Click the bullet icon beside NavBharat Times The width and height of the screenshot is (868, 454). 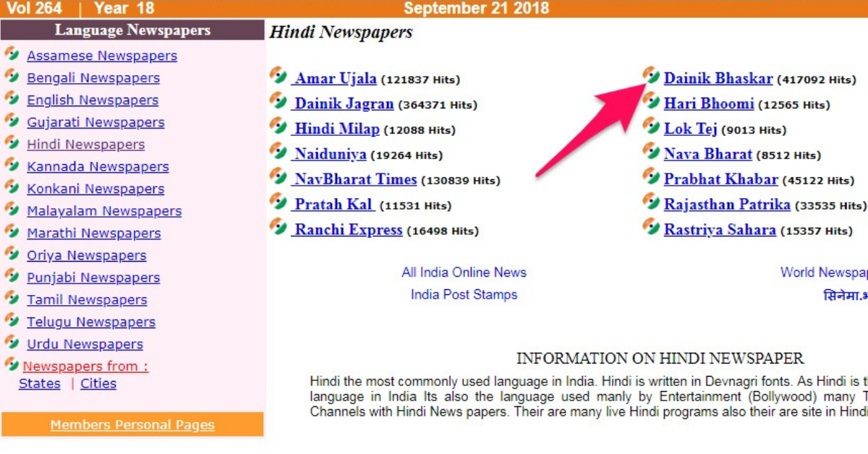tap(278, 176)
